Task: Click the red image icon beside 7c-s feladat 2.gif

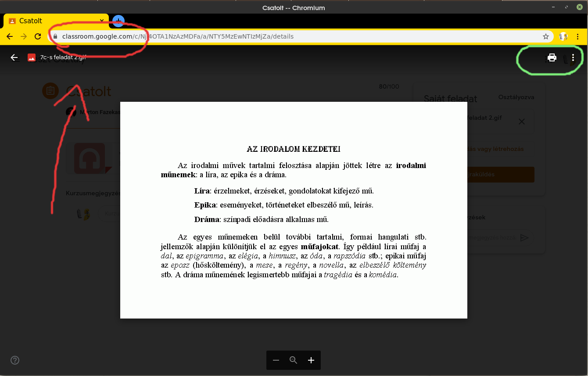Action: pyautogui.click(x=31, y=57)
